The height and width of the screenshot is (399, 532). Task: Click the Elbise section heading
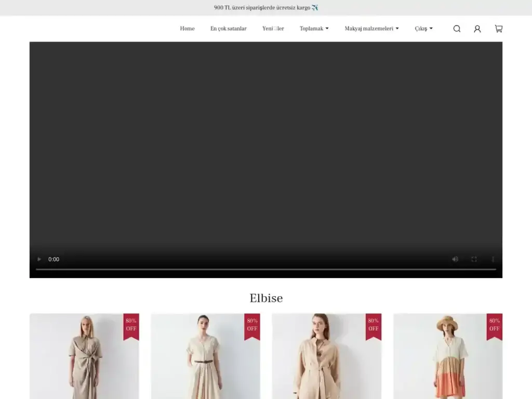[265, 298]
